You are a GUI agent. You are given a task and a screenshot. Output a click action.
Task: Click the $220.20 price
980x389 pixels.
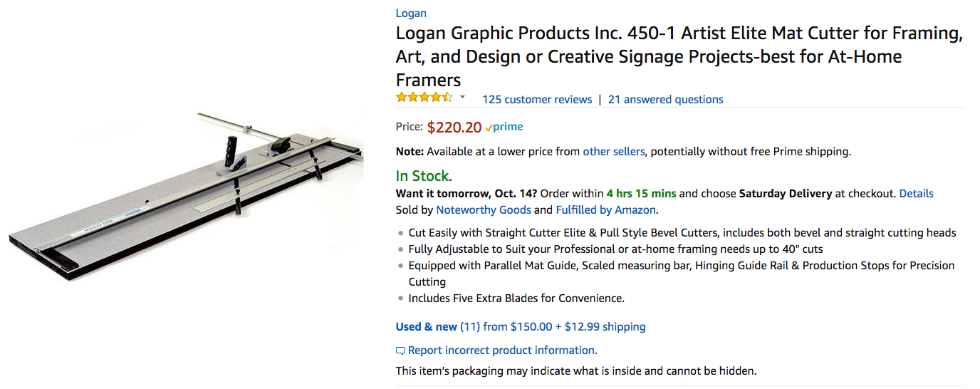tap(454, 128)
